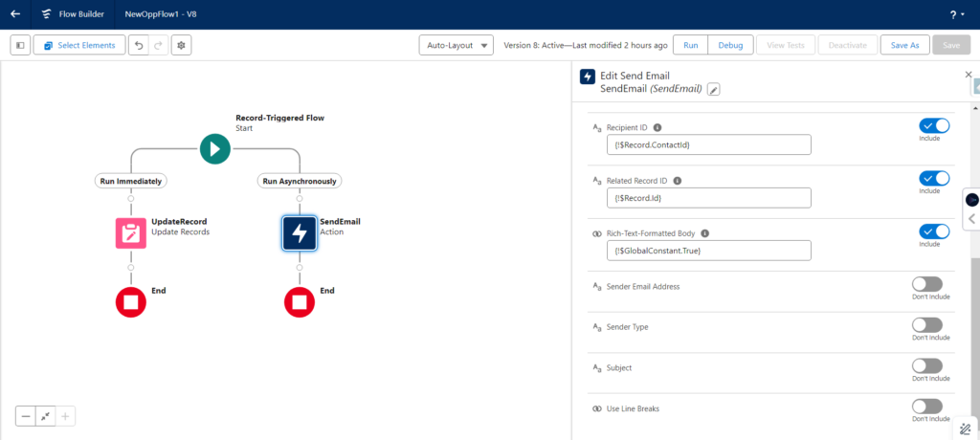
Task: Click the Flow Builder logo icon
Action: [x=46, y=13]
